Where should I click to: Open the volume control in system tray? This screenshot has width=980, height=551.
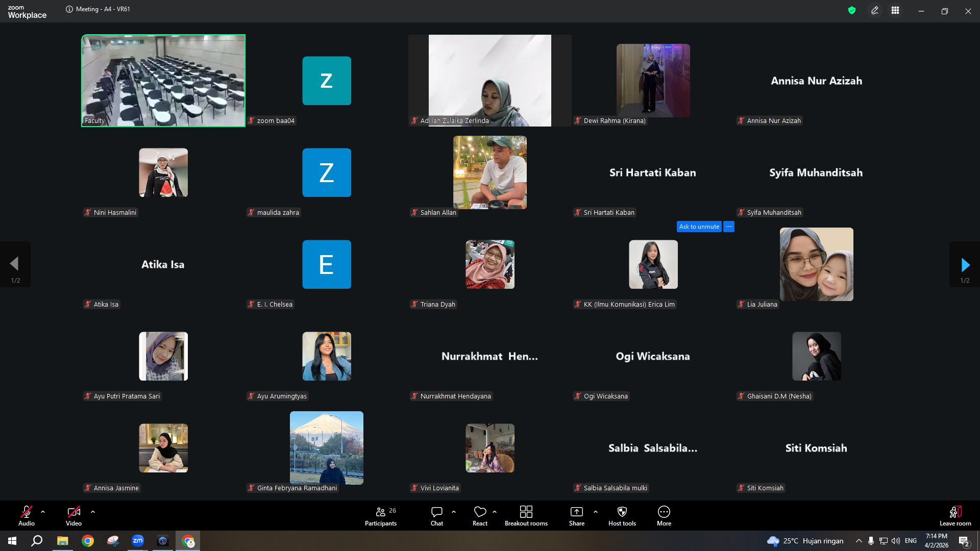pyautogui.click(x=896, y=541)
